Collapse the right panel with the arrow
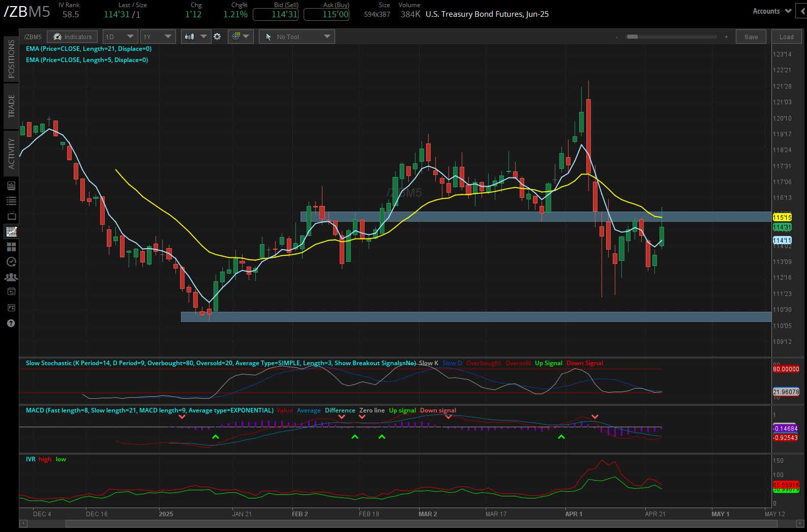 coord(803,11)
